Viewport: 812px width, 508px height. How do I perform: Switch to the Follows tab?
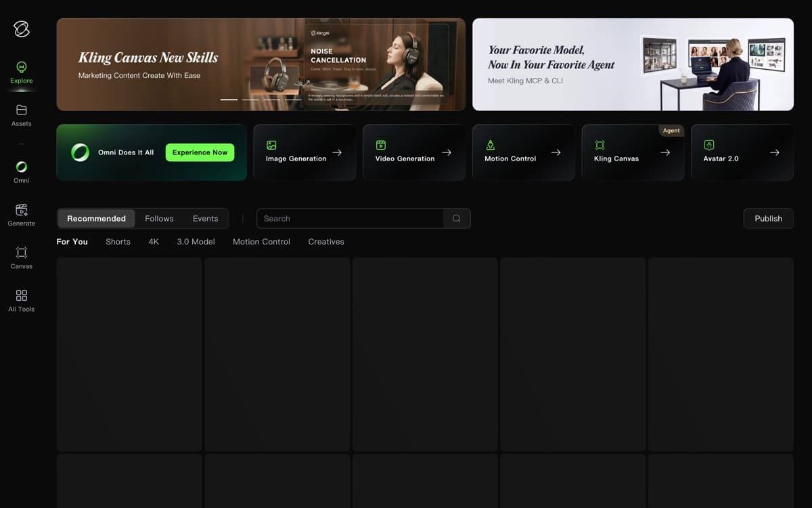[159, 218]
